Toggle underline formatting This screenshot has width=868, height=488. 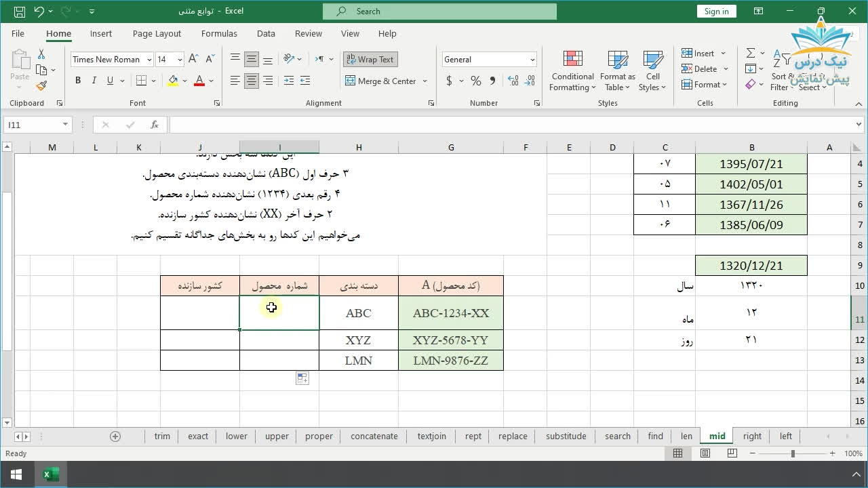[110, 81]
